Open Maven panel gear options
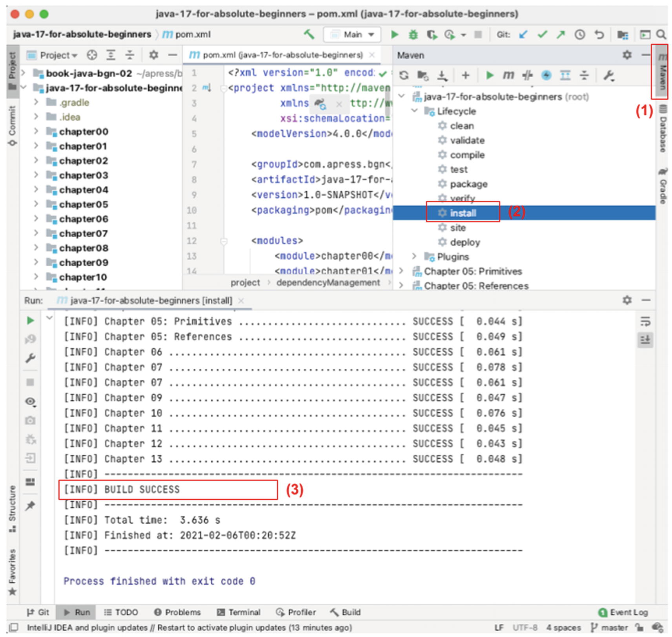Viewport: 672px width, 637px height. click(x=627, y=55)
